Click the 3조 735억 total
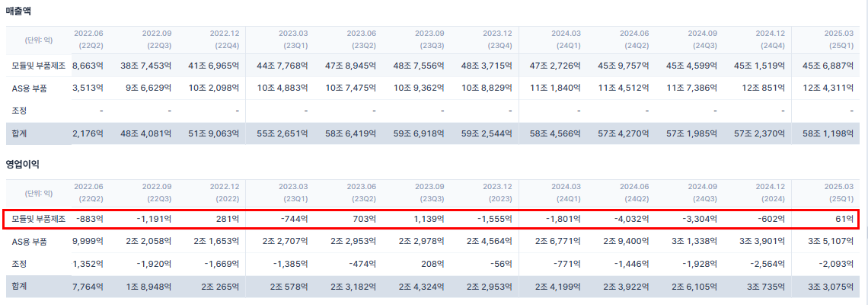Image resolution: width=868 pixels, height=305 pixels. [765, 286]
